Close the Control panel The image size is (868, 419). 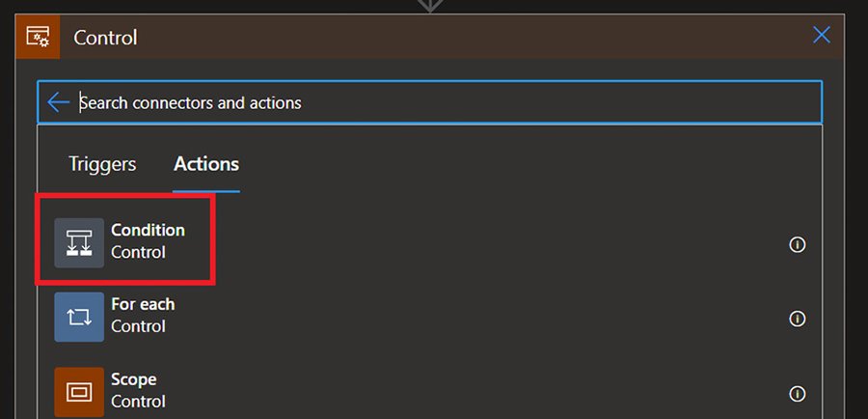click(x=821, y=36)
